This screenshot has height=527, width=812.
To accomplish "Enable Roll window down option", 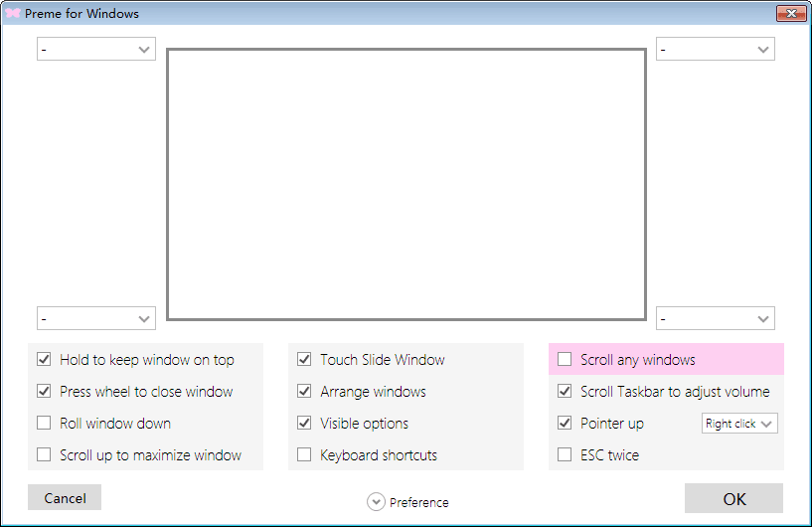I will (x=44, y=424).
